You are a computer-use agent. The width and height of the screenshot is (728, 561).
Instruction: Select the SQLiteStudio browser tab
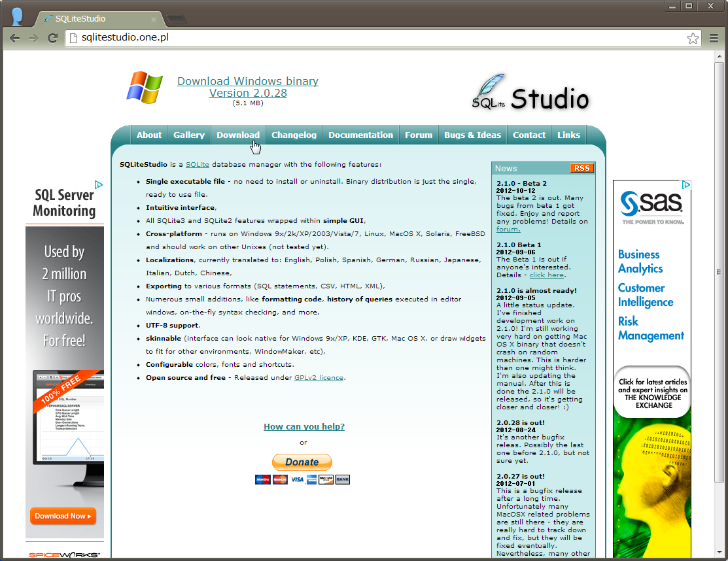pos(100,19)
